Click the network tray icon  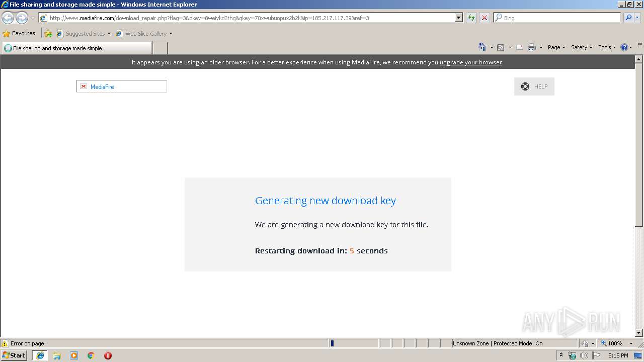(572, 355)
